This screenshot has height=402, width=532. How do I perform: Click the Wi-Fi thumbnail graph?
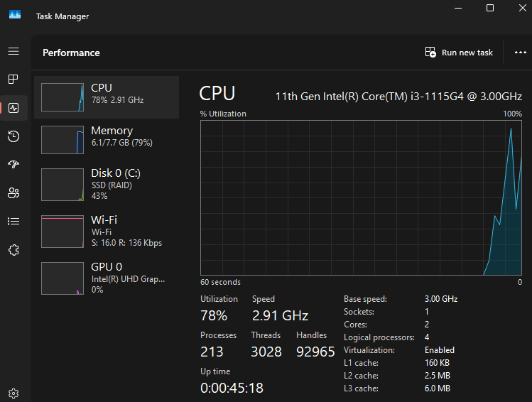click(63, 232)
